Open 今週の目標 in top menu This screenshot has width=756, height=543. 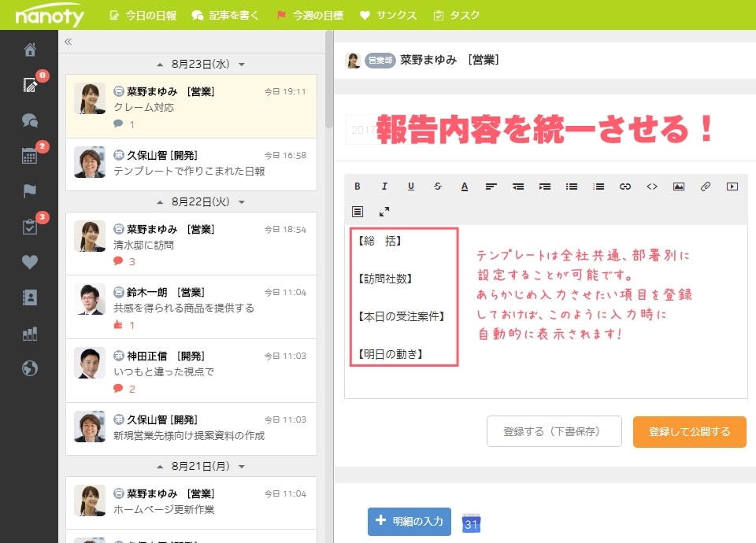click(x=310, y=16)
